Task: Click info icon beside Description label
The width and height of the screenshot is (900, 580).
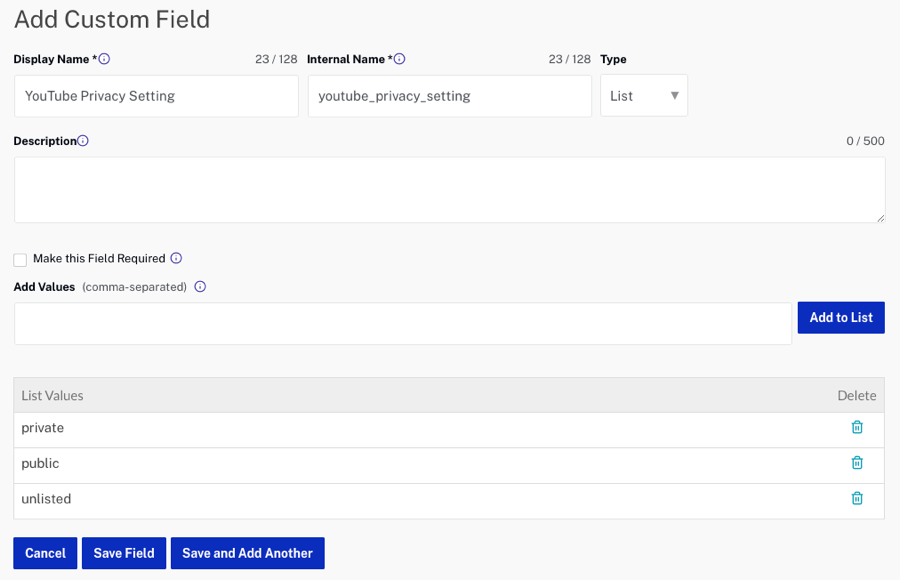Action: (x=83, y=141)
